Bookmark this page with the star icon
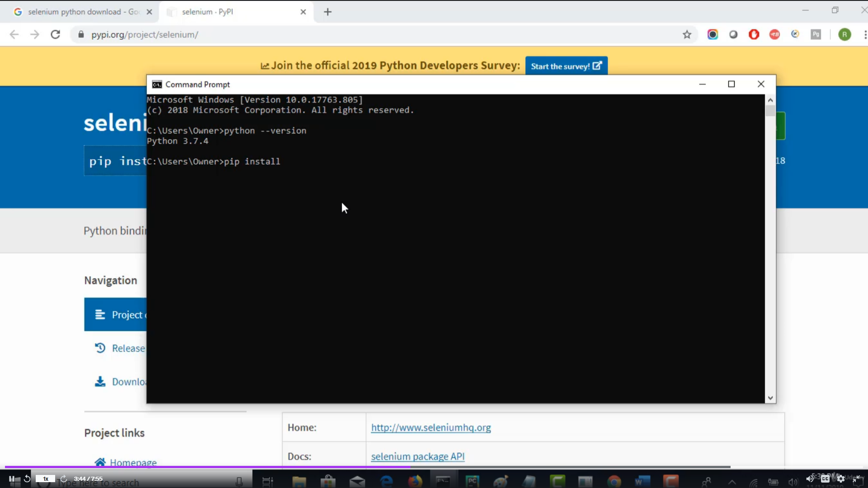This screenshot has width=868, height=488. click(687, 35)
